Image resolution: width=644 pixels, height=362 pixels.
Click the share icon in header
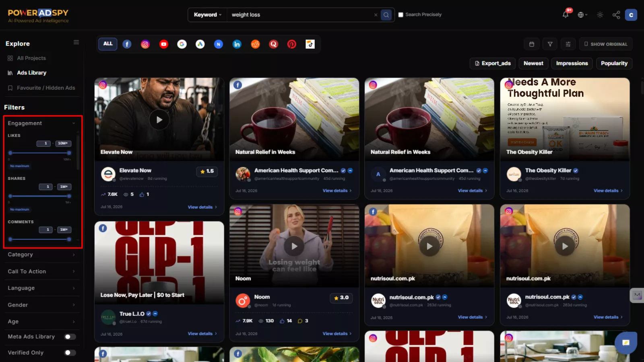pos(616,15)
